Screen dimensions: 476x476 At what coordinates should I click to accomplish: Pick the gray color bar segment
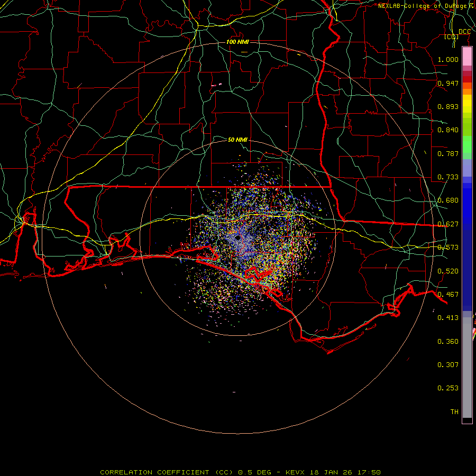[467, 368]
